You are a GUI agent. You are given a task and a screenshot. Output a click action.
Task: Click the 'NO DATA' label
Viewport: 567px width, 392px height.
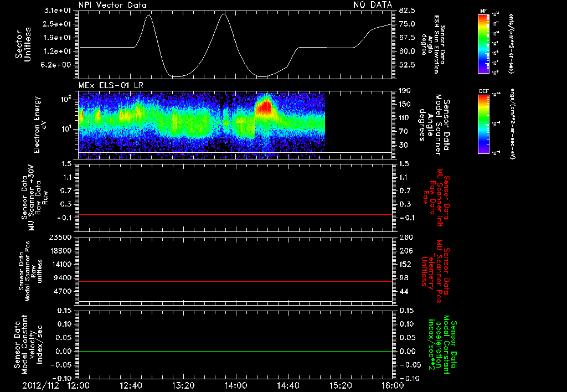click(373, 4)
